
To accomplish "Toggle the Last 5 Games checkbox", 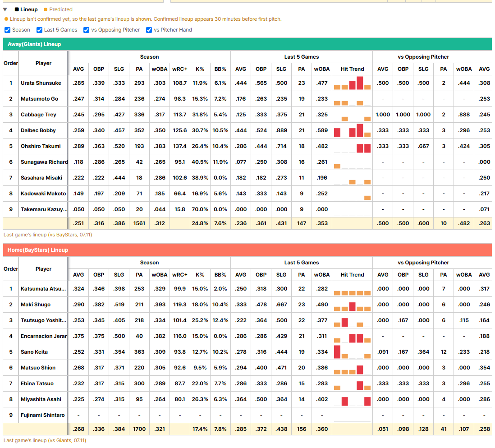I will (40, 30).
